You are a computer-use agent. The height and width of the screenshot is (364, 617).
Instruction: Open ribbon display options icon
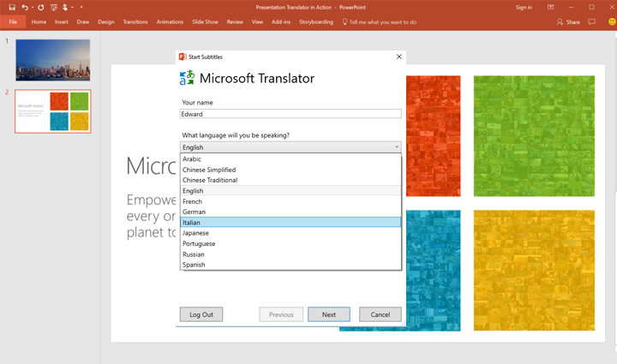coord(550,8)
